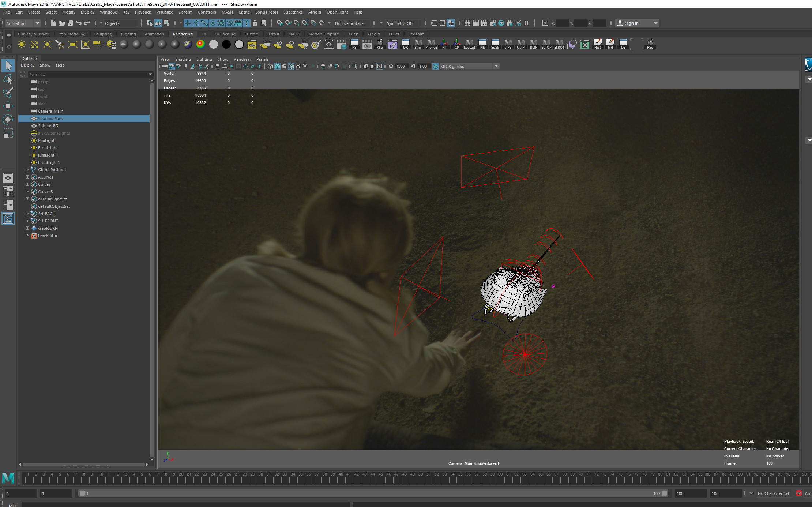Expand GlobalPosition node in Outliner
Image resolution: width=812 pixels, height=507 pixels.
27,170
